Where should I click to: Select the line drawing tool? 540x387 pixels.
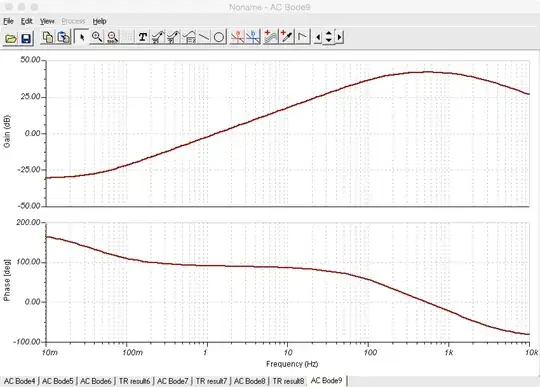pyautogui.click(x=204, y=37)
